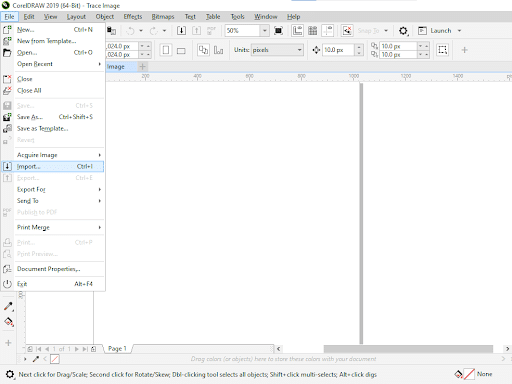Viewport: 512px width, 384px height.
Task: Click the Full-screen preview icon
Action: 278,31
